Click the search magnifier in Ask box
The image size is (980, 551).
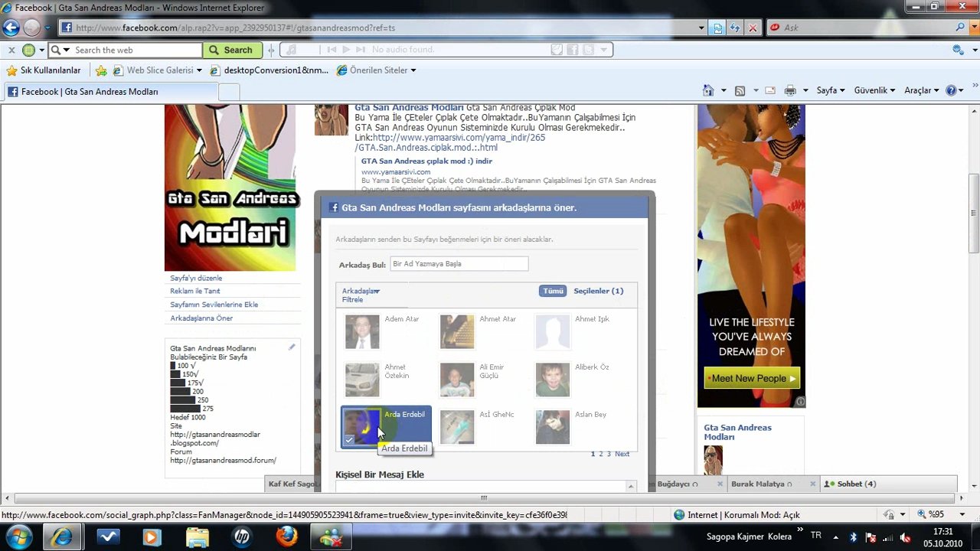(x=961, y=28)
